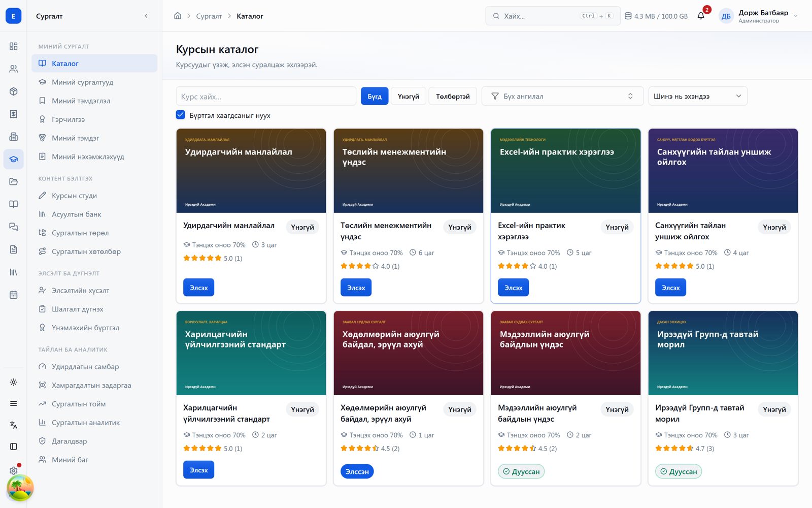Click Элсэх on Excel-ийн практик хэрэглээ
The image size is (812, 508).
pos(513,288)
